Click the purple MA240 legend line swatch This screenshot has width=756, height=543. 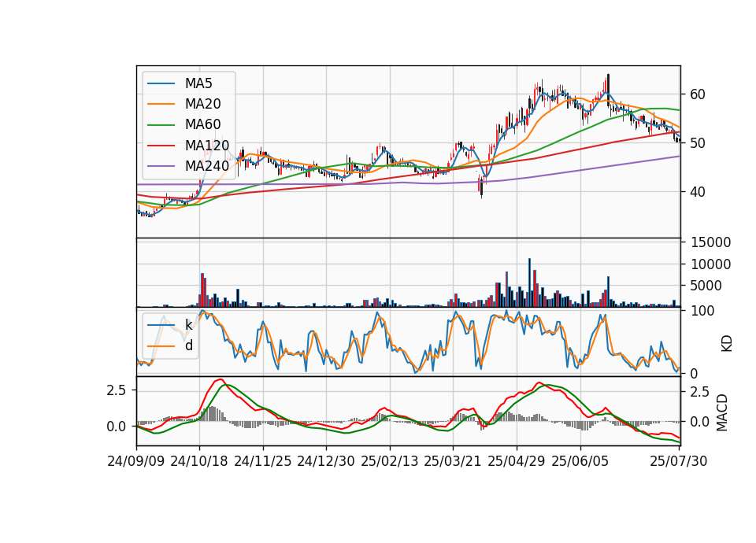[161, 166]
